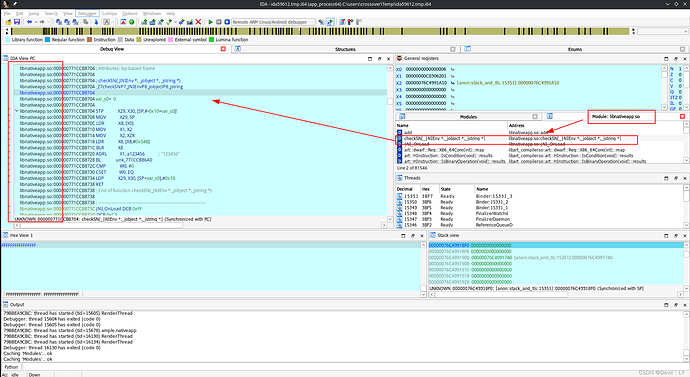The width and height of the screenshot is (690, 377).
Task: Click the Python button in output bar
Action: [x=11, y=367]
